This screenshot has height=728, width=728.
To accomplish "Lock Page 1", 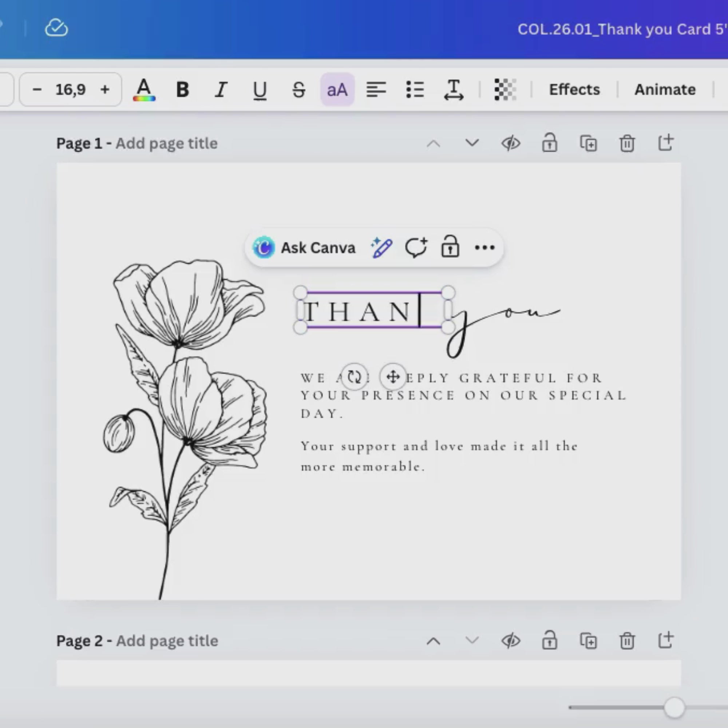I will coord(549,143).
